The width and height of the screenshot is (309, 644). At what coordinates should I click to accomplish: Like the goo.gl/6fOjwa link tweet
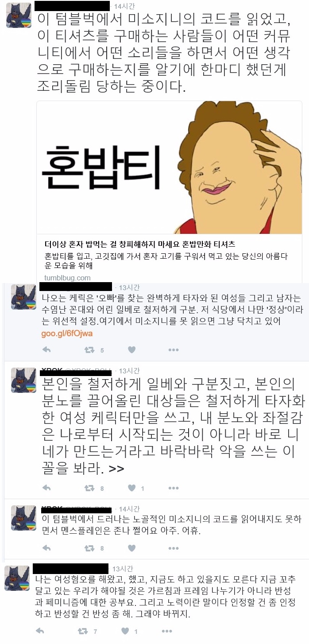pyautogui.click(x=131, y=350)
